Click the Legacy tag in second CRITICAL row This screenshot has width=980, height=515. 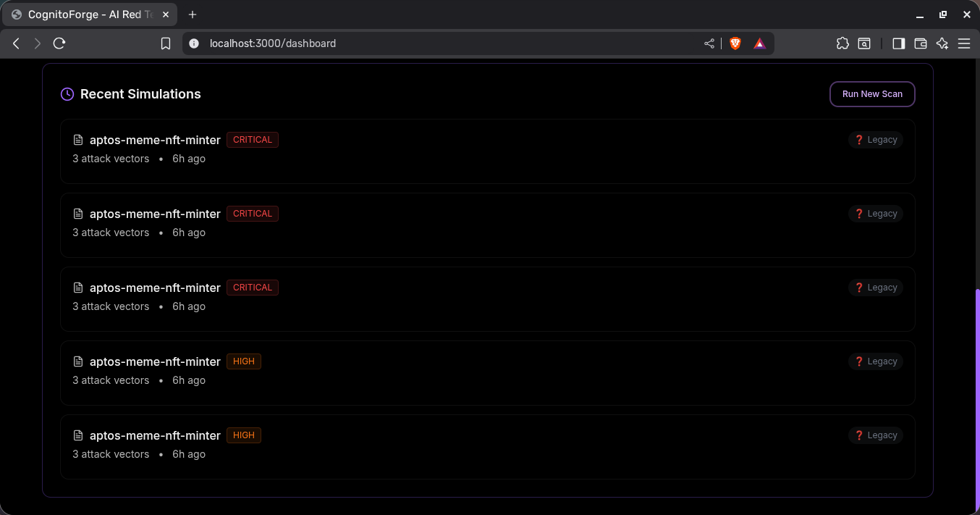tap(876, 214)
